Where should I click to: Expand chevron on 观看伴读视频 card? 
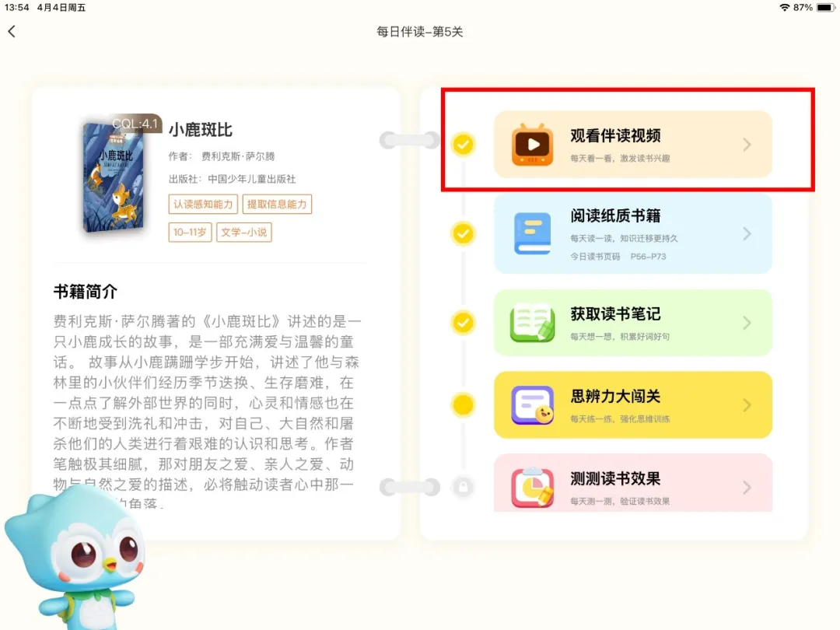(x=747, y=145)
